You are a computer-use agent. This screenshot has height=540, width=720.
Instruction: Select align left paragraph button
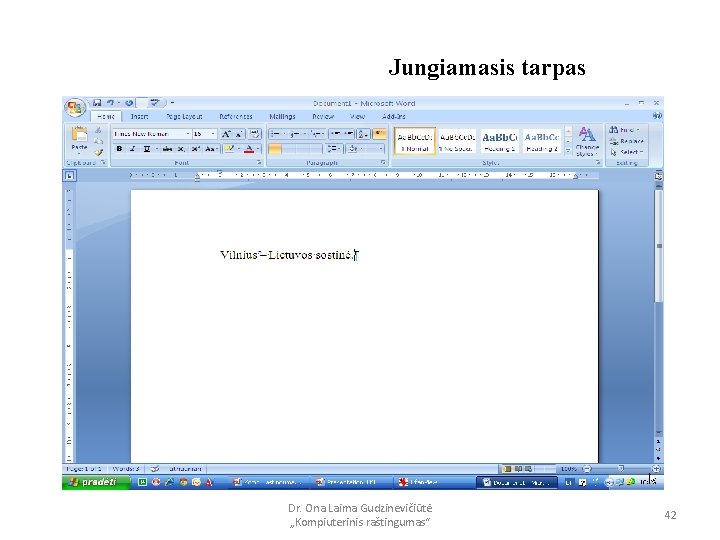[x=275, y=149]
